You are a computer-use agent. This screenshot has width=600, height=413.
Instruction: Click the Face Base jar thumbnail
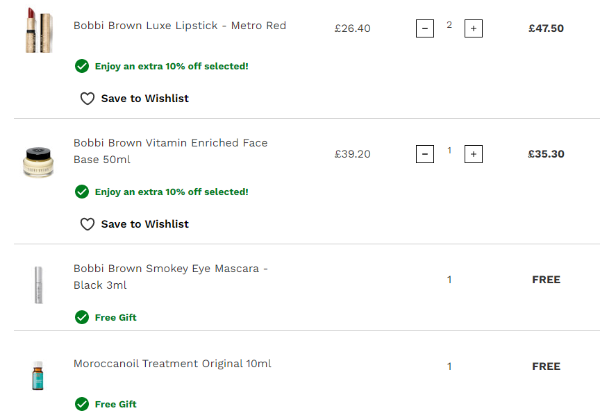[36, 161]
